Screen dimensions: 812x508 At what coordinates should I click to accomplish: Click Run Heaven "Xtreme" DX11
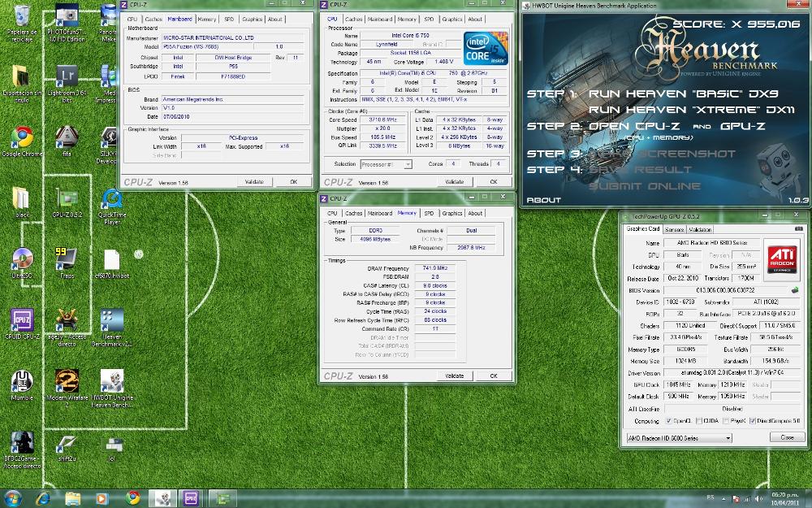[693, 110]
